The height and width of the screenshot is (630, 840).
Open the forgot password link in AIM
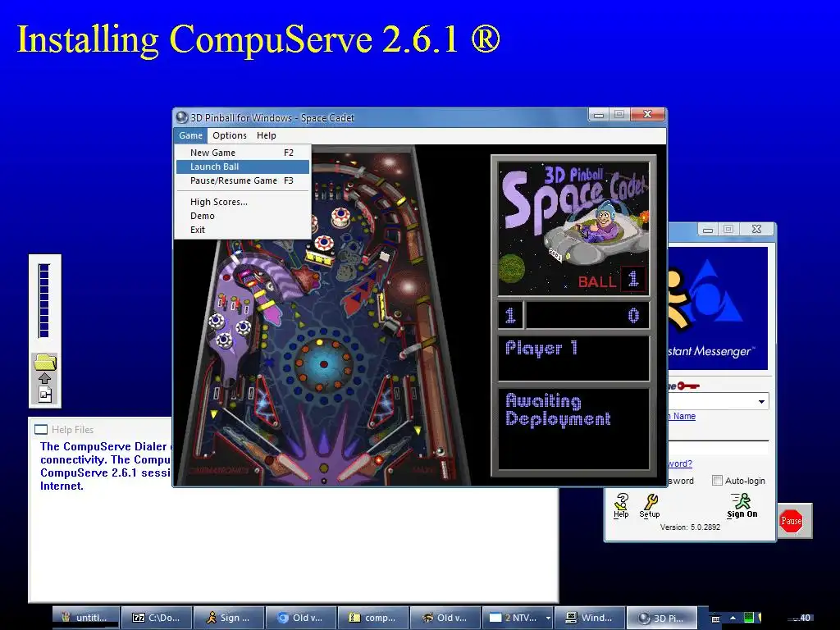680,463
